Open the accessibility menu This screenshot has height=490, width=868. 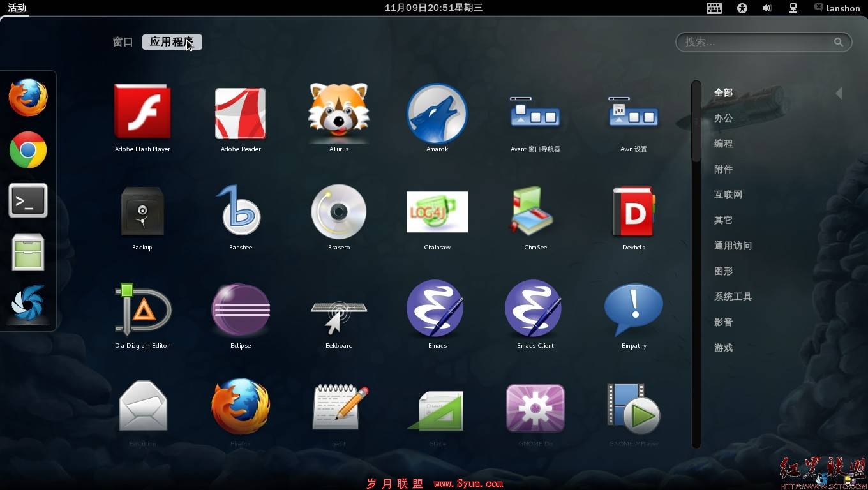pos(742,8)
